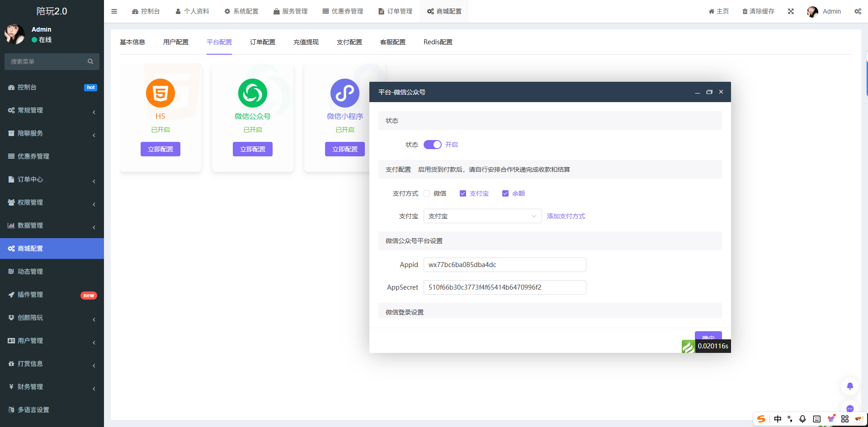Screen dimensions: 868x427
Task: Click the AppSecret input field
Action: (505, 287)
